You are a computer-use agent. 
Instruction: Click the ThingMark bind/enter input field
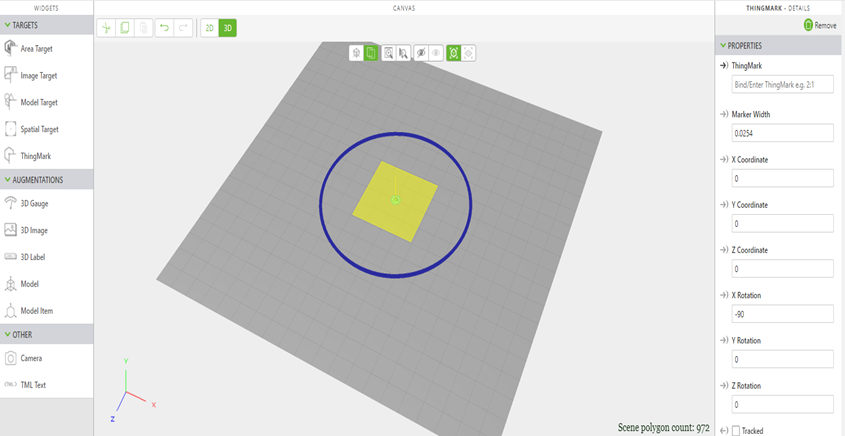coord(782,85)
